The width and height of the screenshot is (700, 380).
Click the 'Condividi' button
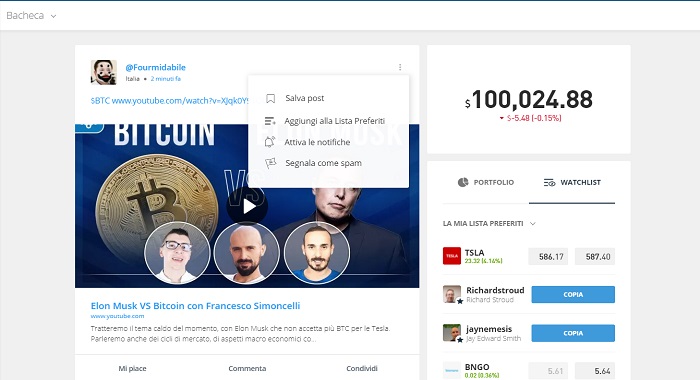coord(362,368)
